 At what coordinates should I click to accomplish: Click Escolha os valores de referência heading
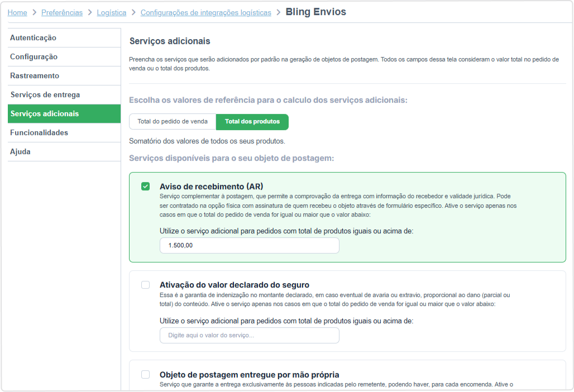click(268, 101)
